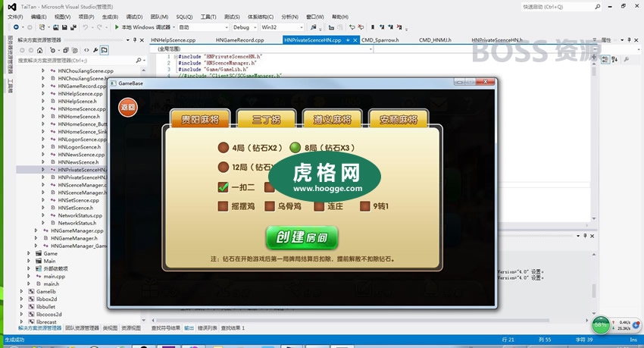
Task: Check the 9转1 checkbox
Action: 364,205
